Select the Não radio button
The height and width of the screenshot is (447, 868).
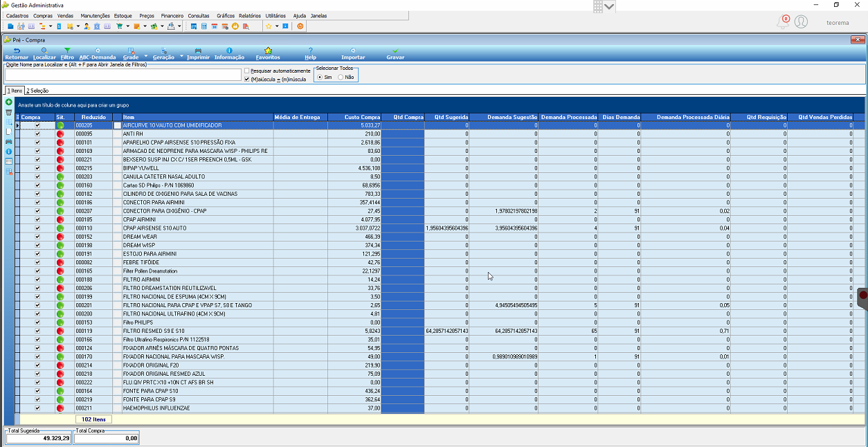[341, 77]
